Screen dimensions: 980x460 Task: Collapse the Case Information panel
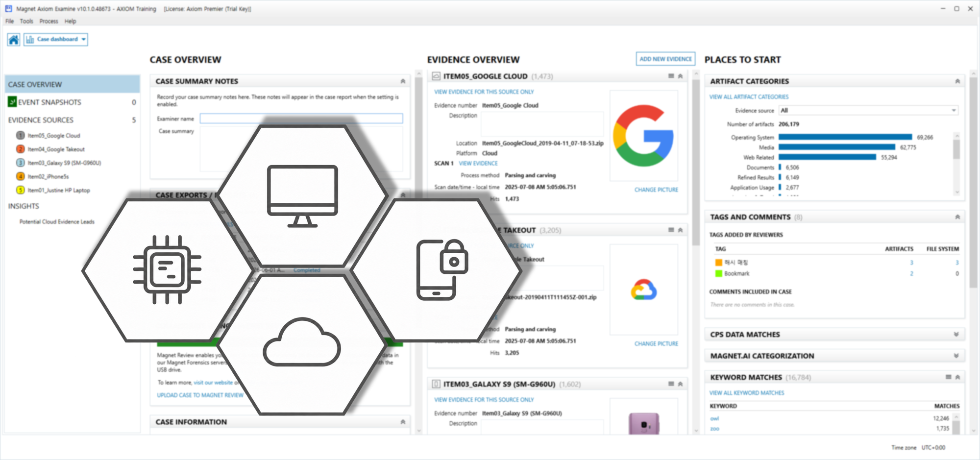tap(403, 422)
